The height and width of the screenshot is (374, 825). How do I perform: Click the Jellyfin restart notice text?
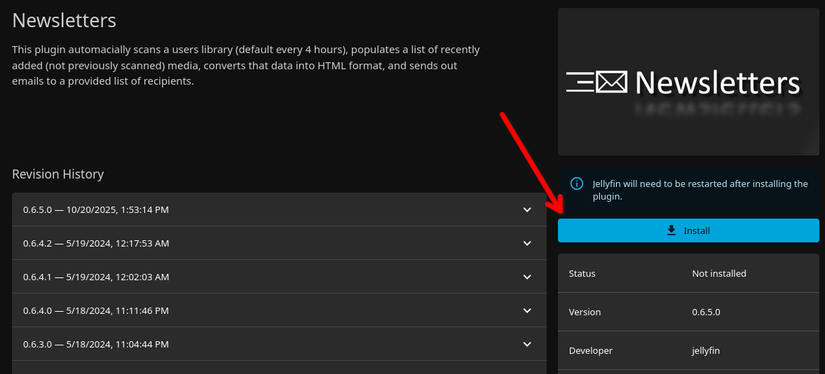point(700,190)
